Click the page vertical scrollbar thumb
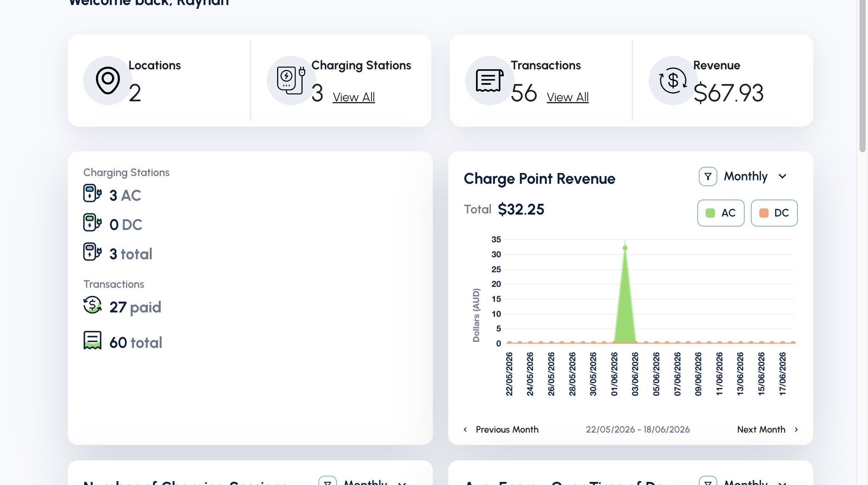This screenshot has width=868, height=485. (x=863, y=76)
